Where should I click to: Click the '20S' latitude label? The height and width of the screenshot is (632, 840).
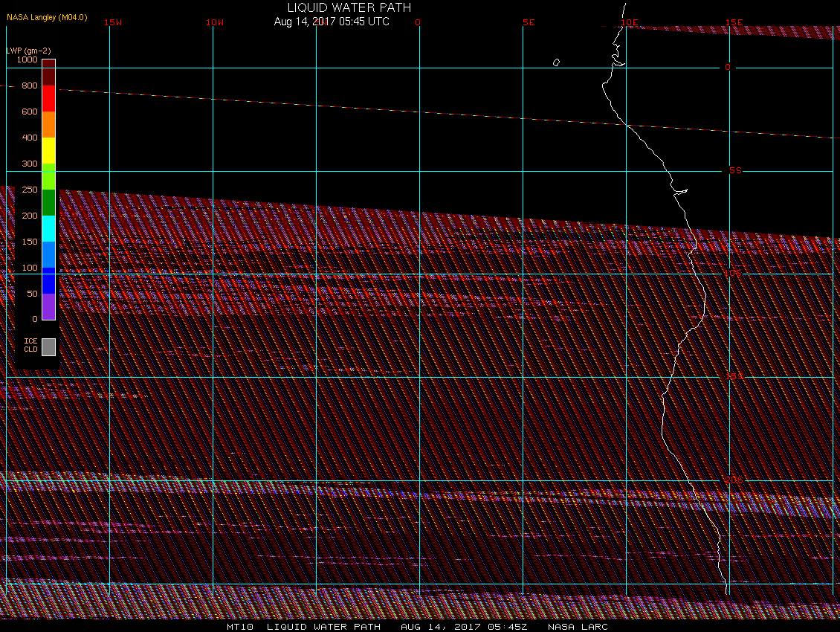734,480
